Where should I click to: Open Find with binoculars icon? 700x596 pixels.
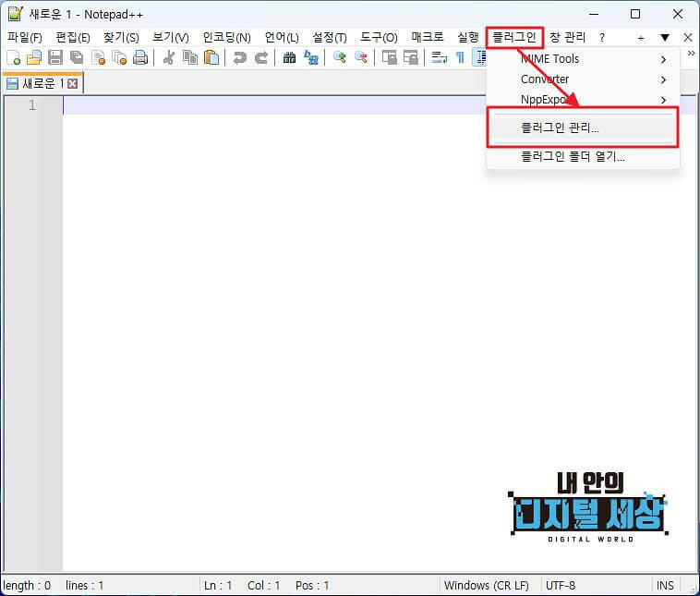[x=289, y=57]
